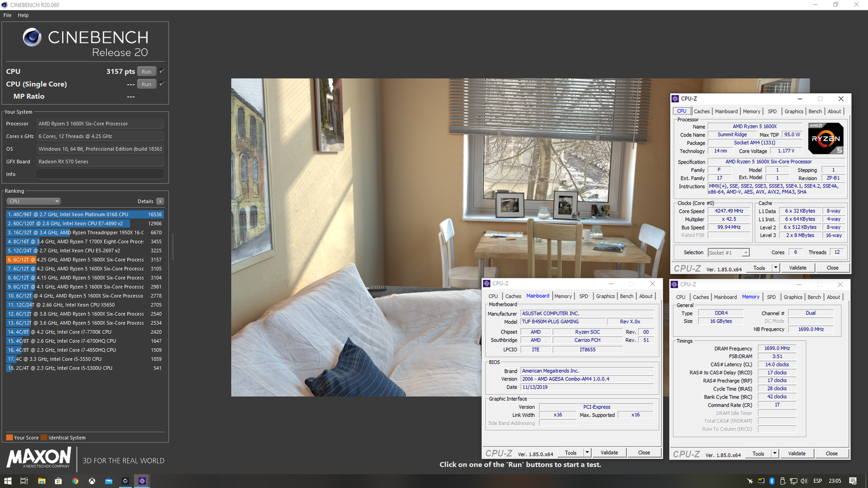
Task: Open the Cinebench File menu
Action: click(x=8, y=15)
